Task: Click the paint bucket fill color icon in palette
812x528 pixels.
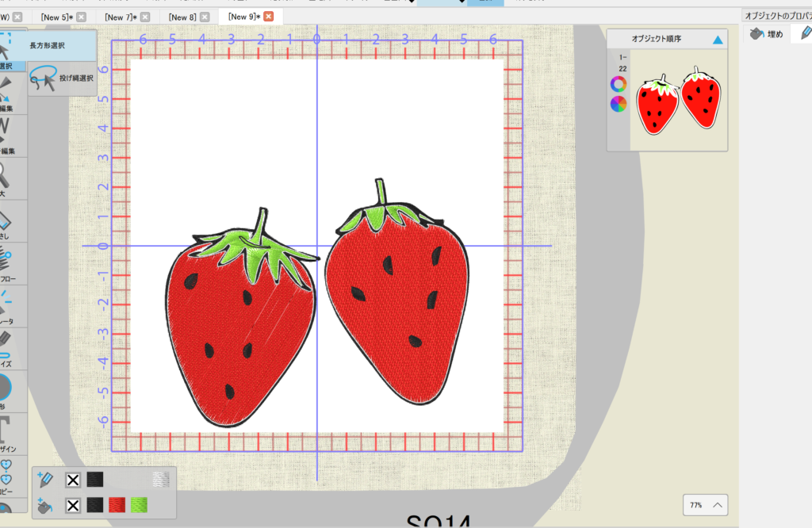Action: point(45,505)
